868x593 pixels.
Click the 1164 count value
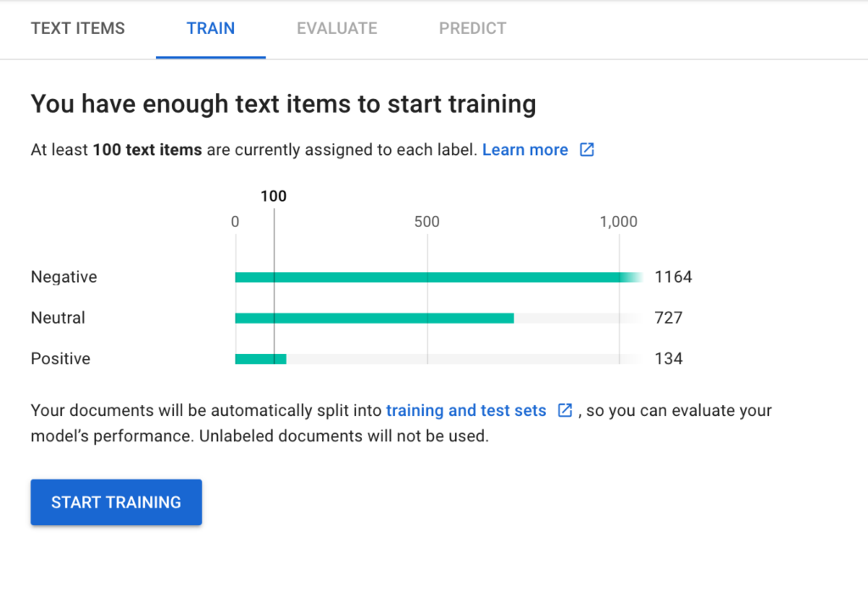673,277
